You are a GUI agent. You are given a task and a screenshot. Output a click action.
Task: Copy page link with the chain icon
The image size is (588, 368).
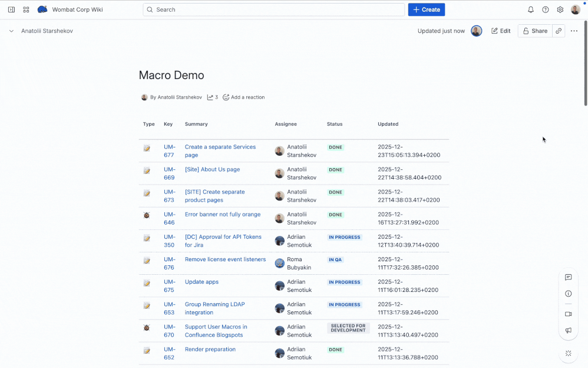coord(559,31)
